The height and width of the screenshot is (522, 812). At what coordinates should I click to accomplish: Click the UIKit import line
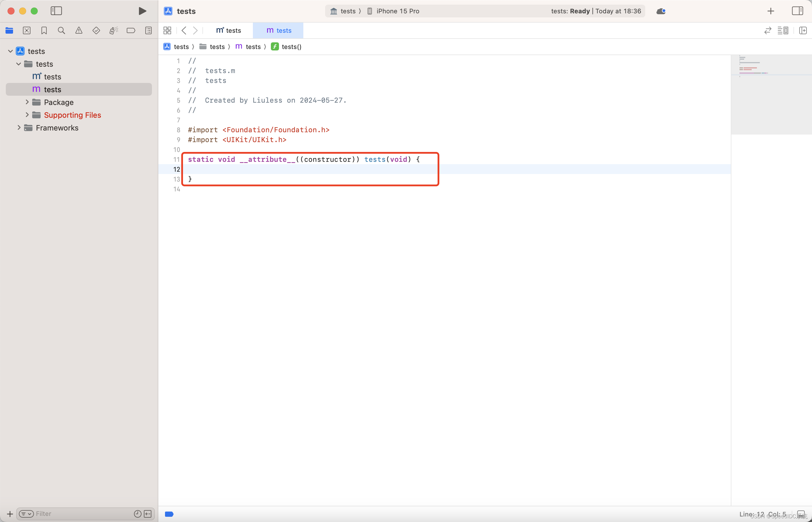(x=237, y=140)
